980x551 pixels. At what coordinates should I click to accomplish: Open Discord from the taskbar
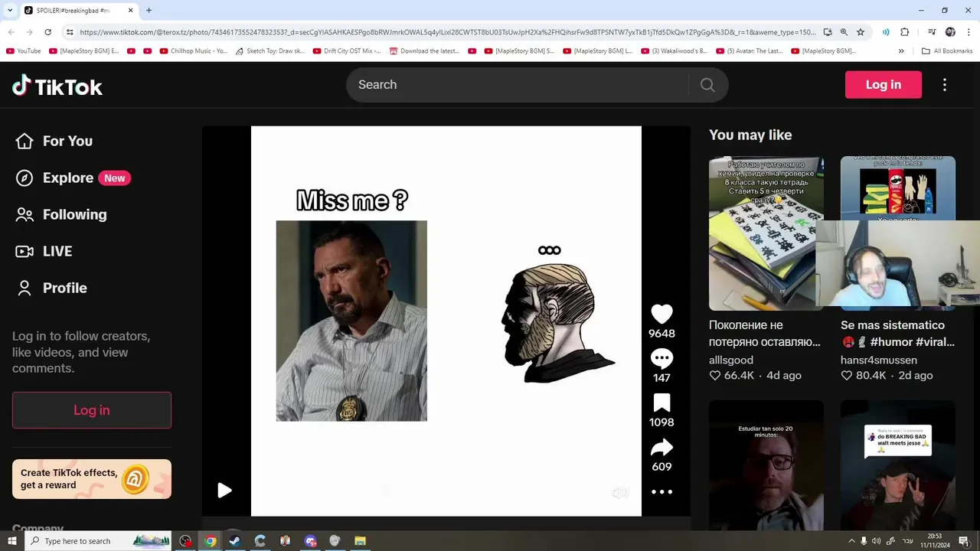pos(310,541)
